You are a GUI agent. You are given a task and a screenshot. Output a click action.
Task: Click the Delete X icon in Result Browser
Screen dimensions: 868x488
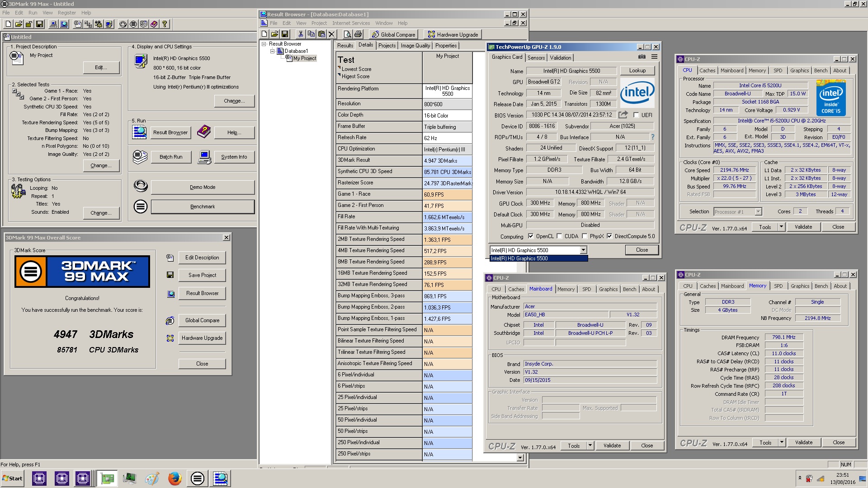coord(332,34)
